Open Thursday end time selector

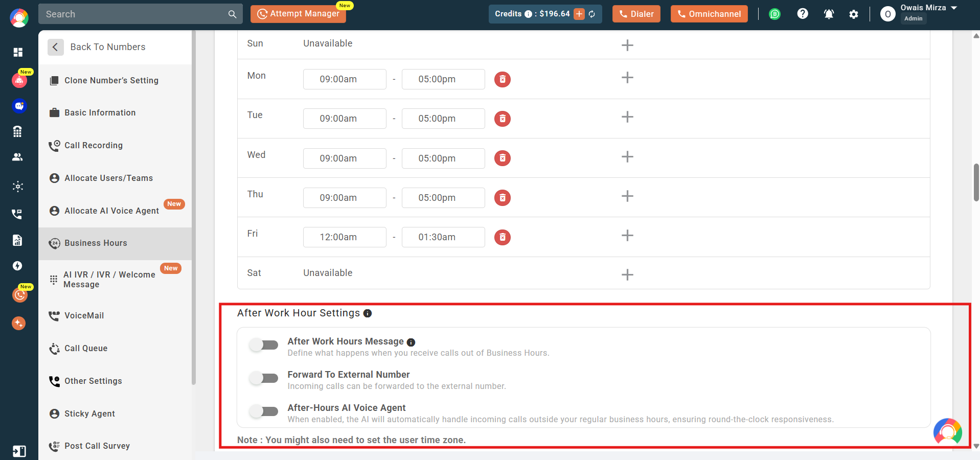pos(443,198)
